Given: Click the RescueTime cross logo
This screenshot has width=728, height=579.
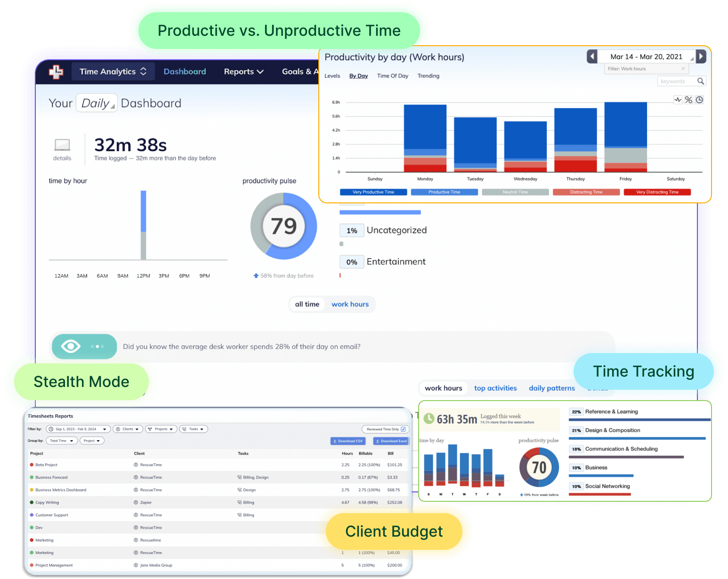Looking at the screenshot, I should [x=56, y=72].
